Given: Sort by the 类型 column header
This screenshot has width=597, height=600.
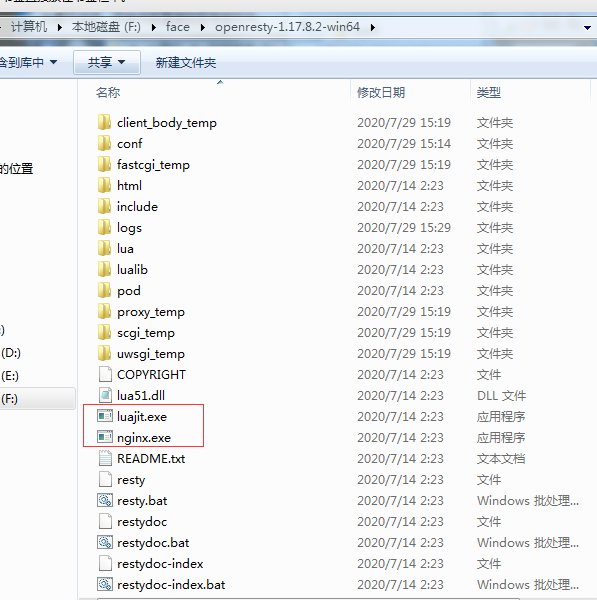Looking at the screenshot, I should point(489,92).
